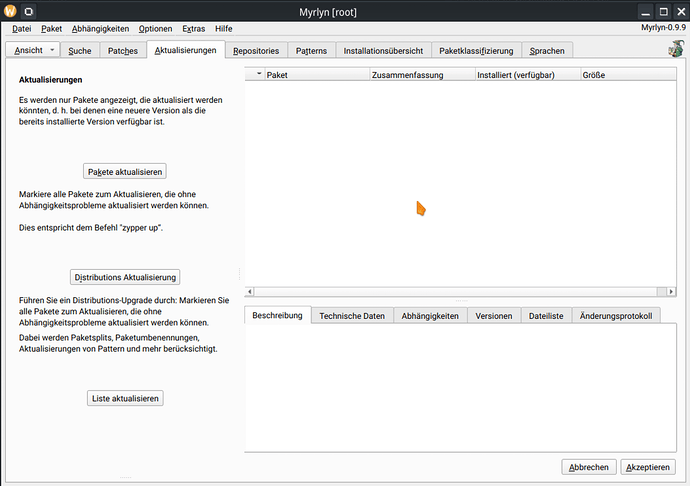Switch to the Repositories tab
Image resolution: width=690 pixels, height=486 pixels.
(256, 50)
